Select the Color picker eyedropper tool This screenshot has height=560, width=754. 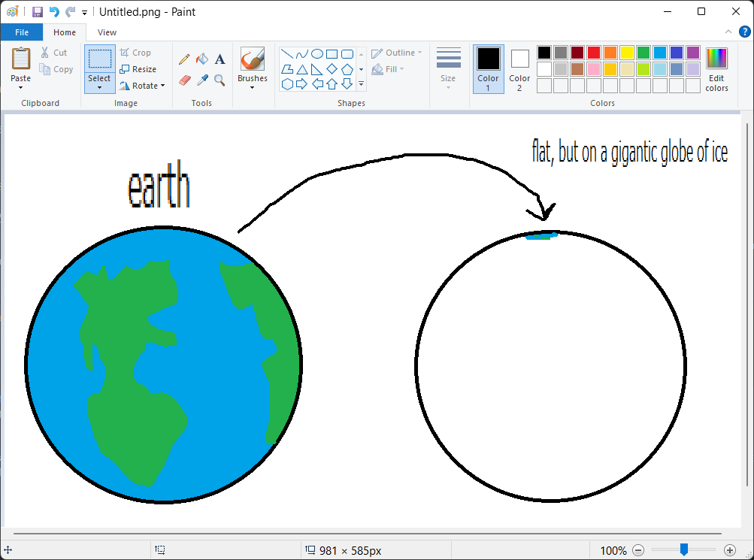(x=202, y=80)
